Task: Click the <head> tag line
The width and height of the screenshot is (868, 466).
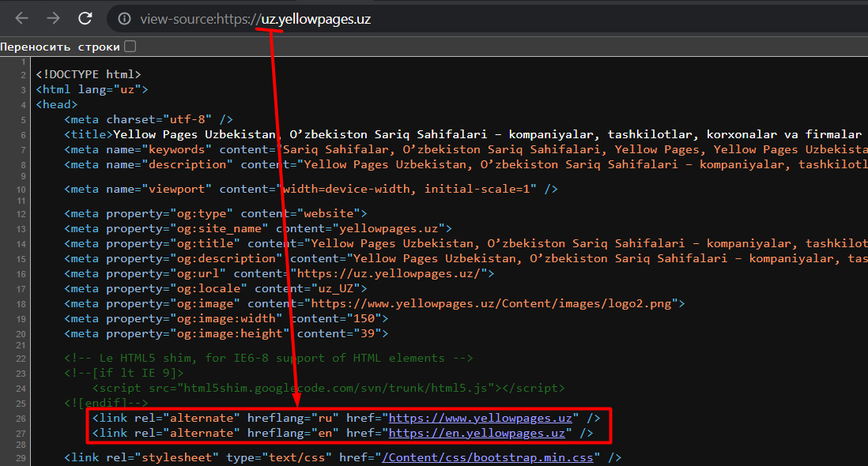Action: pos(56,104)
